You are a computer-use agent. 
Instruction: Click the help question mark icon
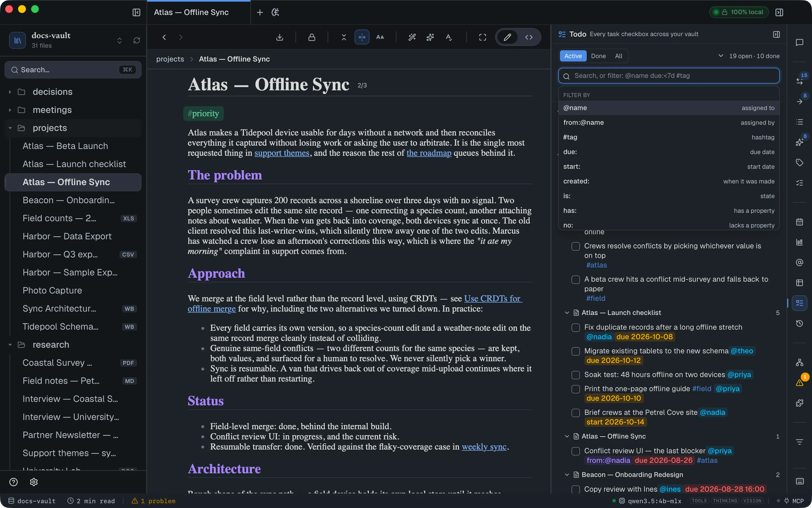tap(14, 482)
